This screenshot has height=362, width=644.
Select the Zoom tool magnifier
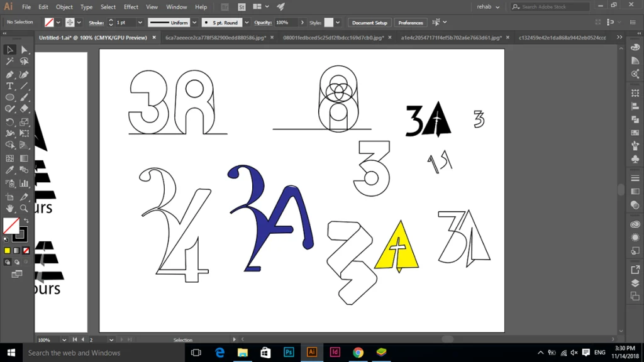coord(24,208)
